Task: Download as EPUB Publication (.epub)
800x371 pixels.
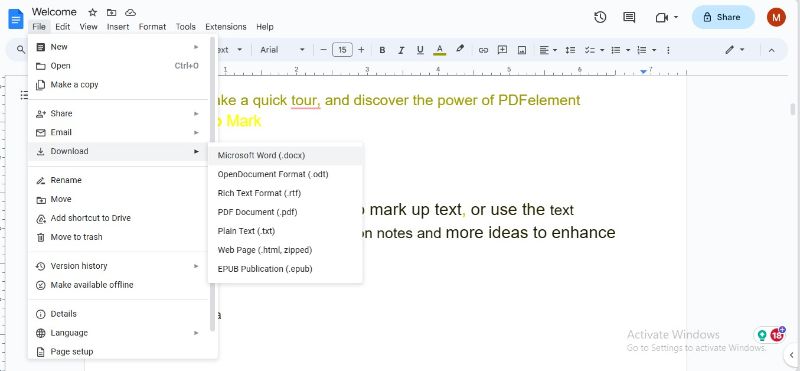Action: pos(285,268)
